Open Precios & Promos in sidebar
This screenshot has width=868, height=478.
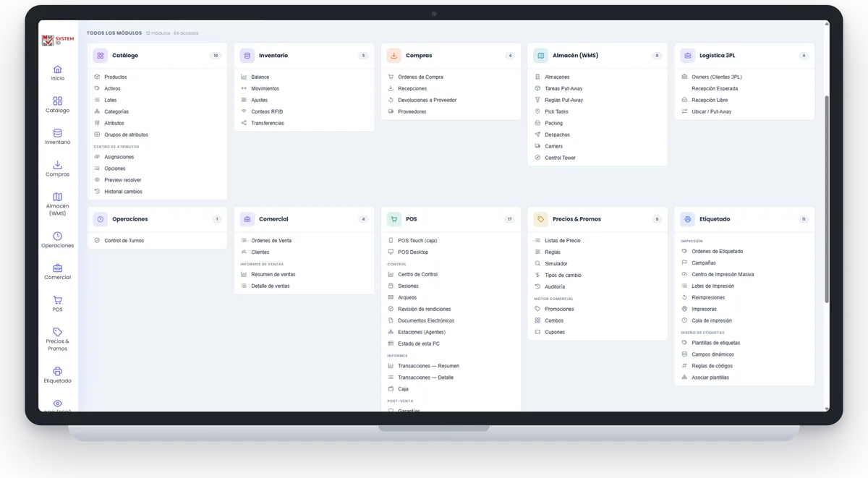pos(57,339)
